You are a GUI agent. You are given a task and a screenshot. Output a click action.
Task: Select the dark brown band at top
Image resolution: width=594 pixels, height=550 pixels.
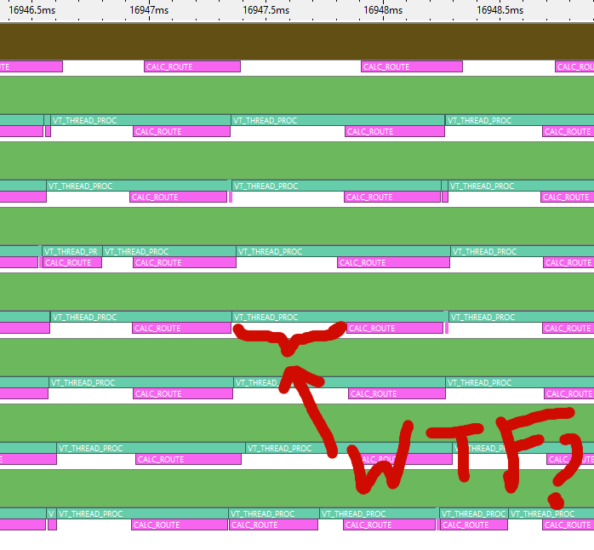(x=297, y=41)
